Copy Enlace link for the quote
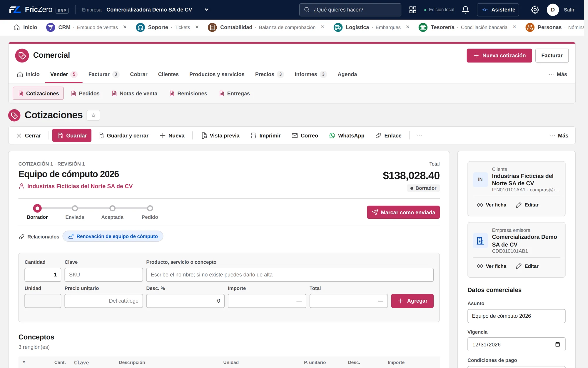The width and height of the screenshot is (588, 368). tap(388, 135)
